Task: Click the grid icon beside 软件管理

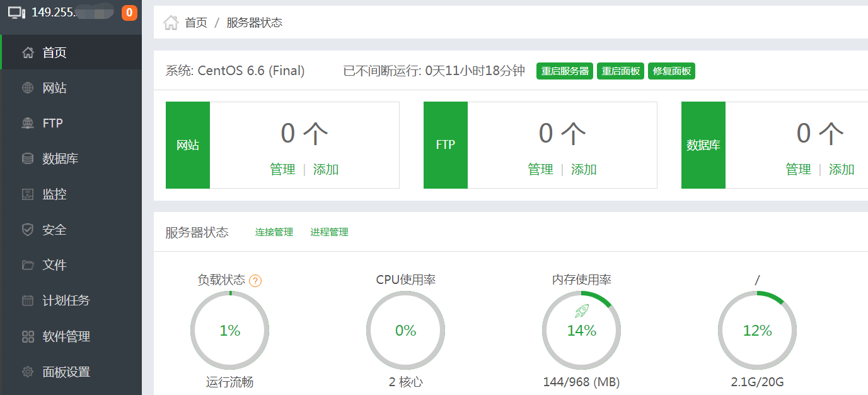Action: 28,336
